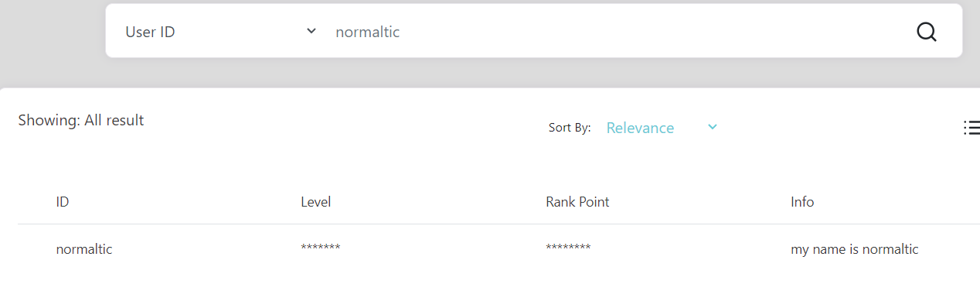Sort by the Rank Point header
The image size is (980, 284).
(577, 202)
